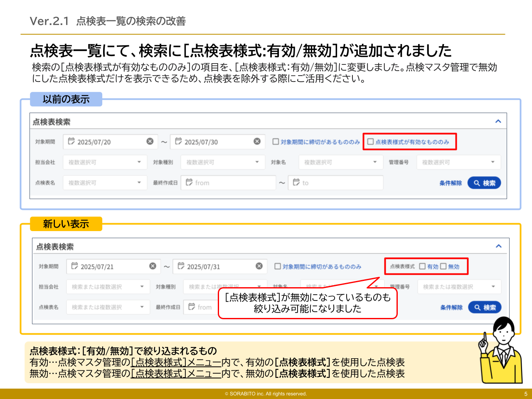Click the 条件解除 link to reset filters
Image resolution: width=532 pixels, height=399 pixels.
pos(450,182)
